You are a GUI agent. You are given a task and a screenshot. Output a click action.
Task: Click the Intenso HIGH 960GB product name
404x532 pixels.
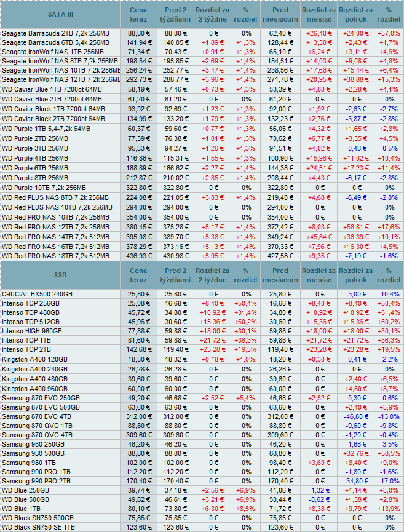point(31,330)
